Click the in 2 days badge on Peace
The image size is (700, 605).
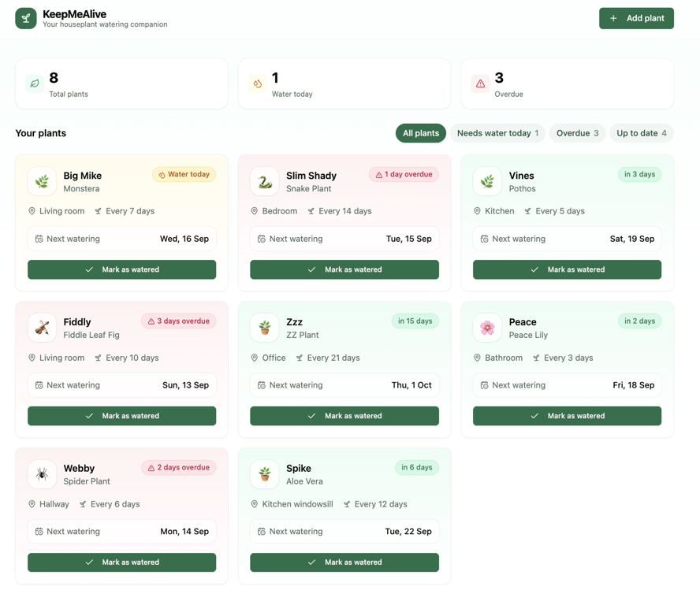[x=639, y=321]
